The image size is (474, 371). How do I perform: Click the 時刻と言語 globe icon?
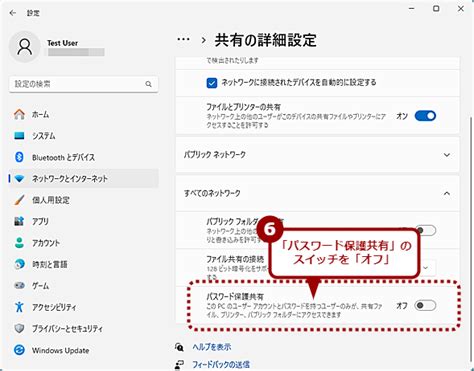[19, 264]
